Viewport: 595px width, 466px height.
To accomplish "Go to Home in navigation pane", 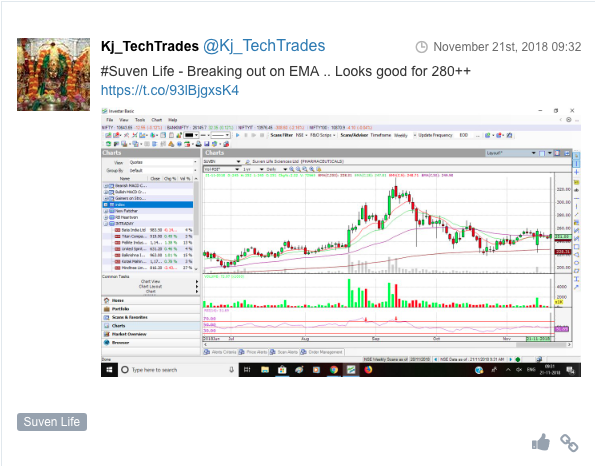I will (x=151, y=300).
